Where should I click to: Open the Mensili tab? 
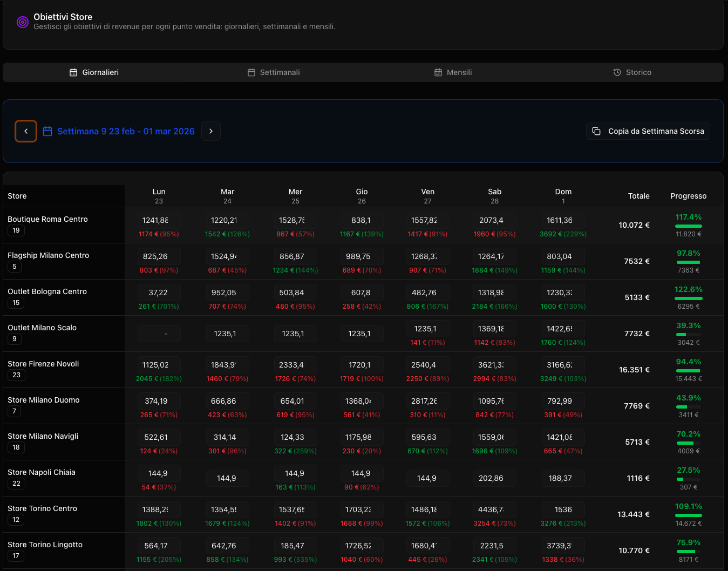click(x=453, y=72)
